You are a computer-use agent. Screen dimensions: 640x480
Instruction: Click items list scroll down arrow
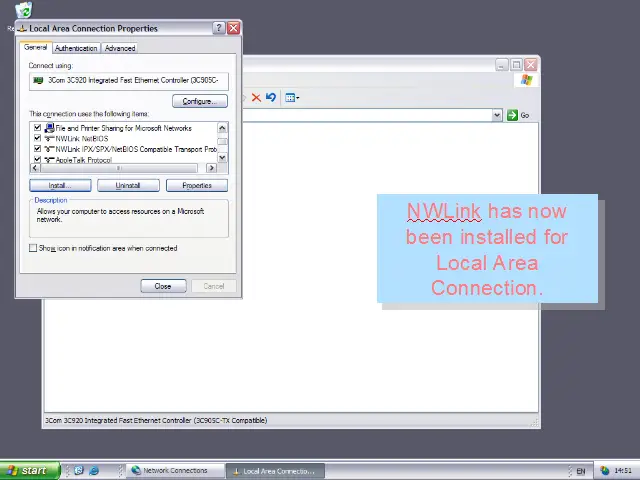tap(222, 158)
